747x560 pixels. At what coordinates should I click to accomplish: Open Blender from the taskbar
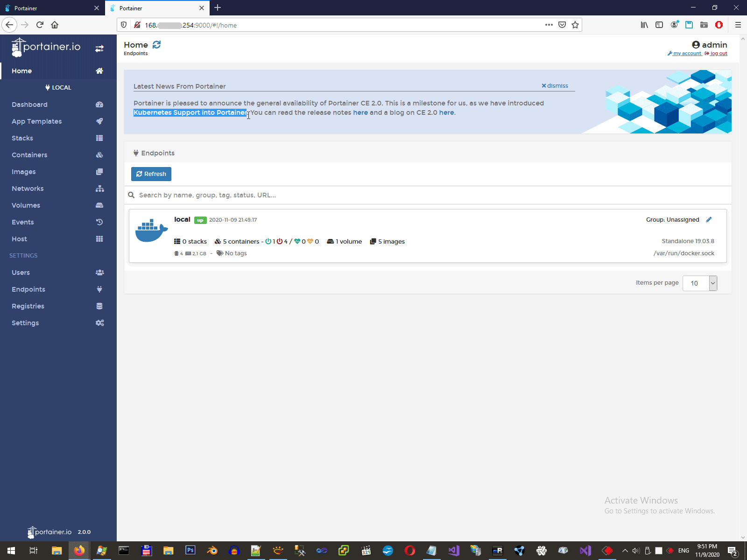tap(212, 551)
